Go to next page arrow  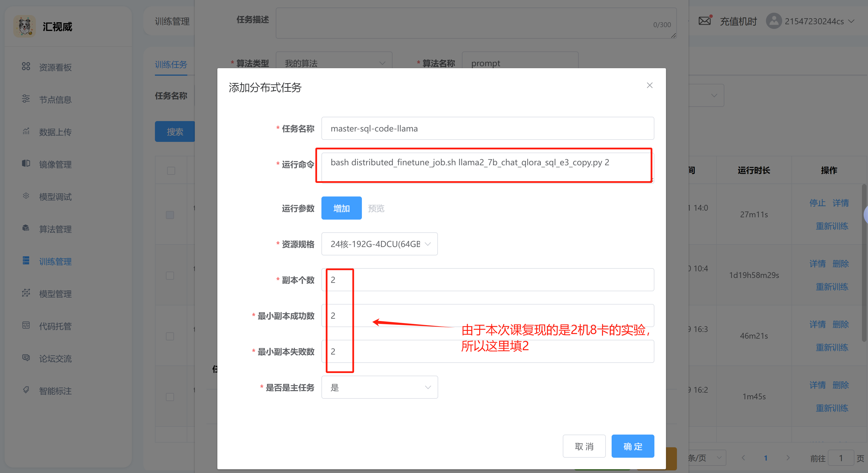click(x=788, y=457)
